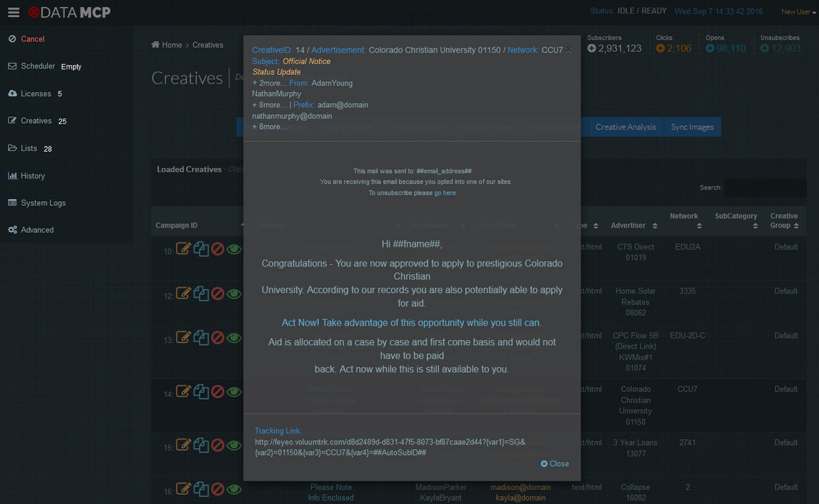The height and width of the screenshot is (504, 819).
Task: Edit creative 13 pencil icon
Action: point(183,338)
